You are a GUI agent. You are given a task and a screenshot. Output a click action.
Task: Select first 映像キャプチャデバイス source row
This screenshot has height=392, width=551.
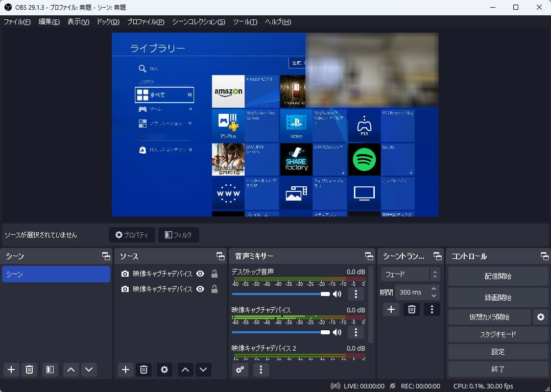[170, 274]
